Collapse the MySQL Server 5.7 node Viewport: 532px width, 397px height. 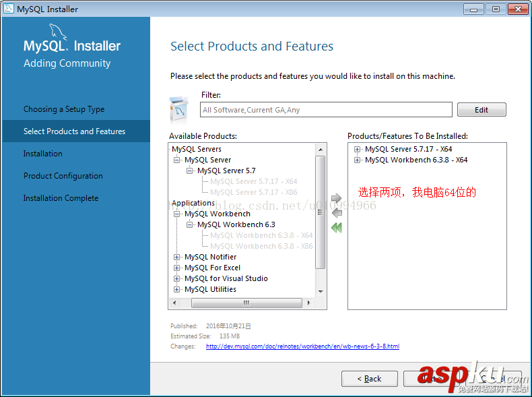tap(190, 171)
